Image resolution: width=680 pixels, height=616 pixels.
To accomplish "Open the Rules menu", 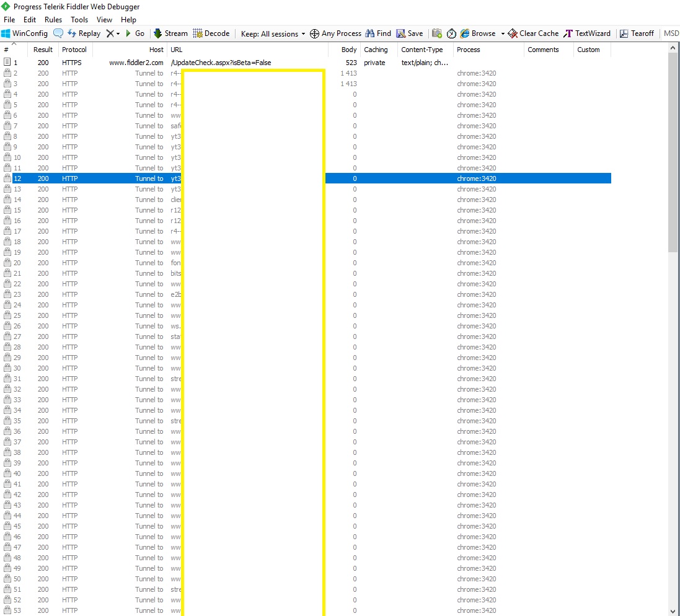I will click(x=53, y=19).
